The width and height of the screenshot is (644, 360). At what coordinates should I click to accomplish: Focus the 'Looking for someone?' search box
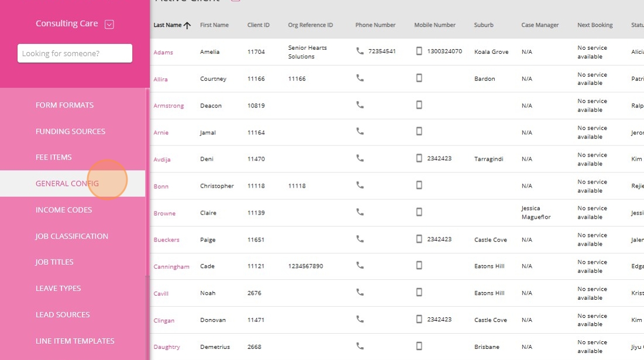point(75,53)
